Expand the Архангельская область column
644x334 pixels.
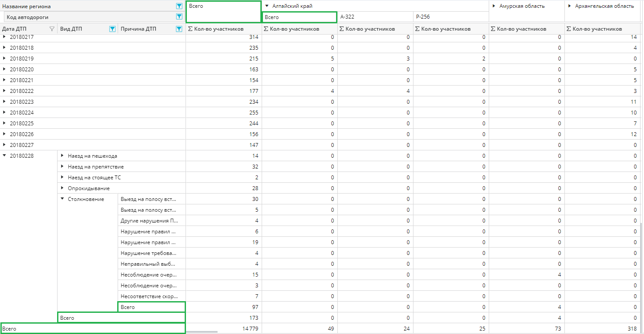pos(570,6)
